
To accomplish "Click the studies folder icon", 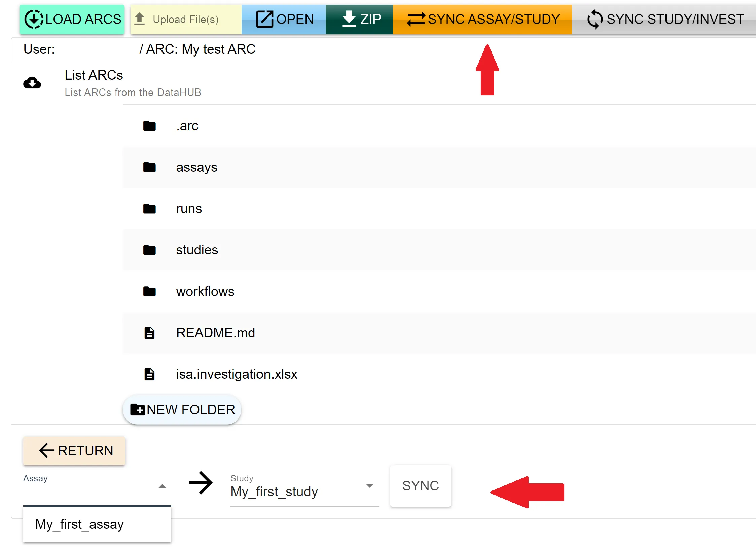I will [x=149, y=250].
